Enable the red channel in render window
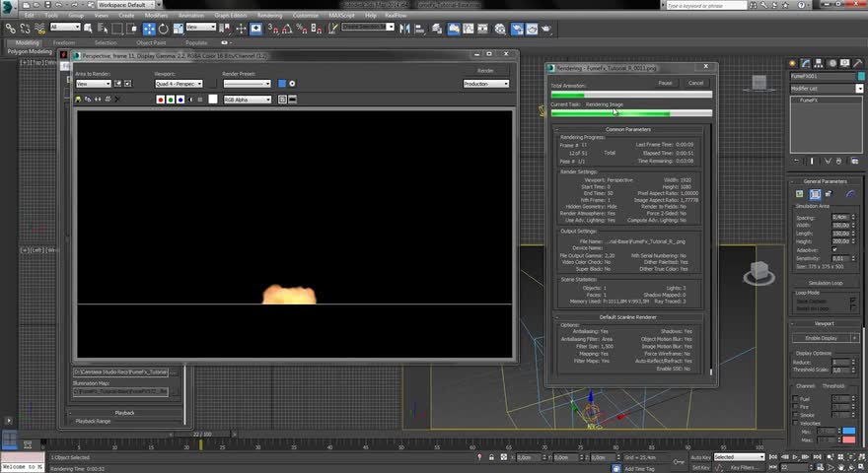The height and width of the screenshot is (473, 868). (160, 100)
